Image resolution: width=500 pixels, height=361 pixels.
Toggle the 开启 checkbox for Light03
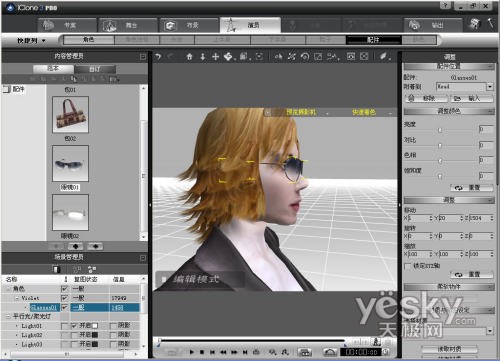point(74,344)
